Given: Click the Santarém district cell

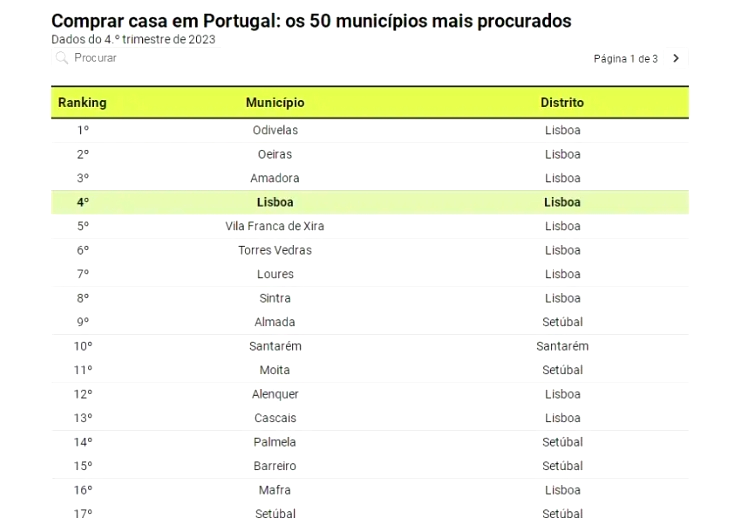Looking at the screenshot, I should coord(562,346).
